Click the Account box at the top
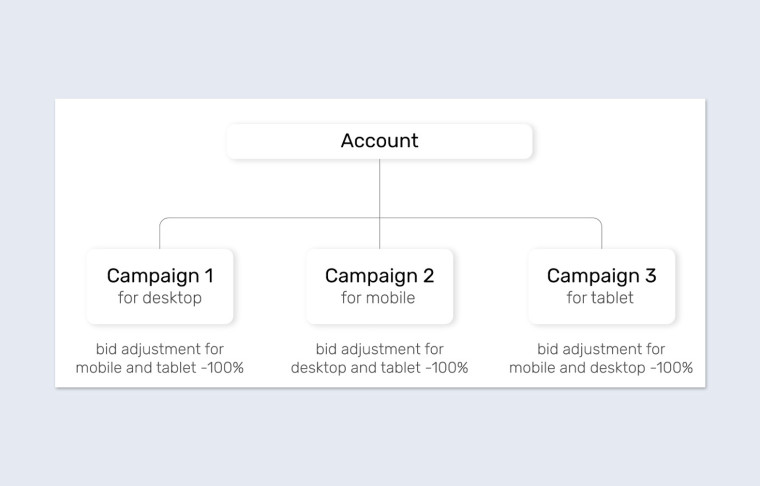Viewport: 760px width, 486px height. 380,141
